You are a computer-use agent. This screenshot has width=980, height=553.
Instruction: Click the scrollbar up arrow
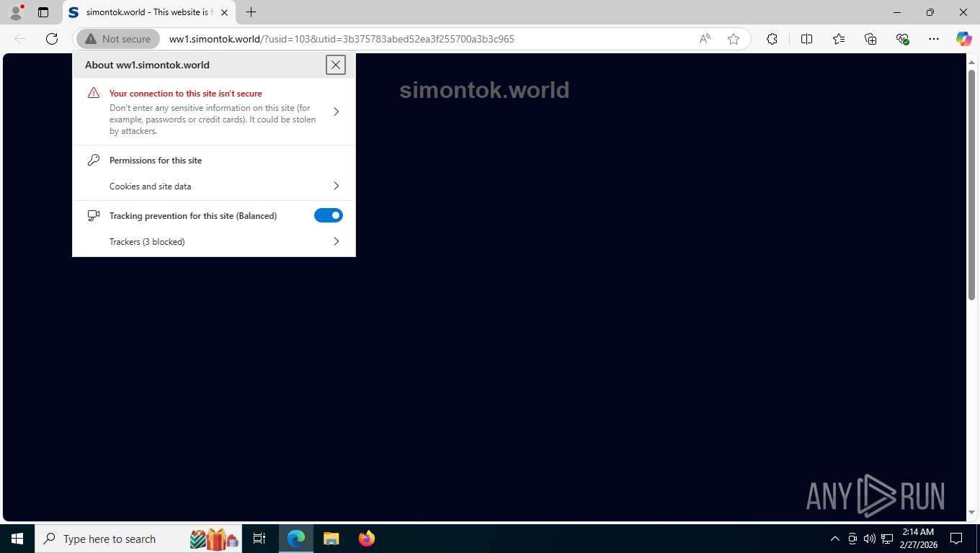(x=971, y=60)
